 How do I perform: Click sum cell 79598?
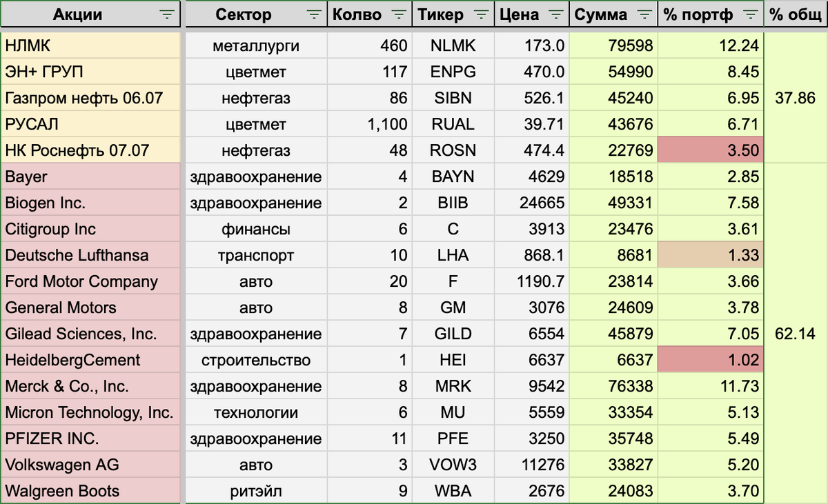[x=613, y=46]
